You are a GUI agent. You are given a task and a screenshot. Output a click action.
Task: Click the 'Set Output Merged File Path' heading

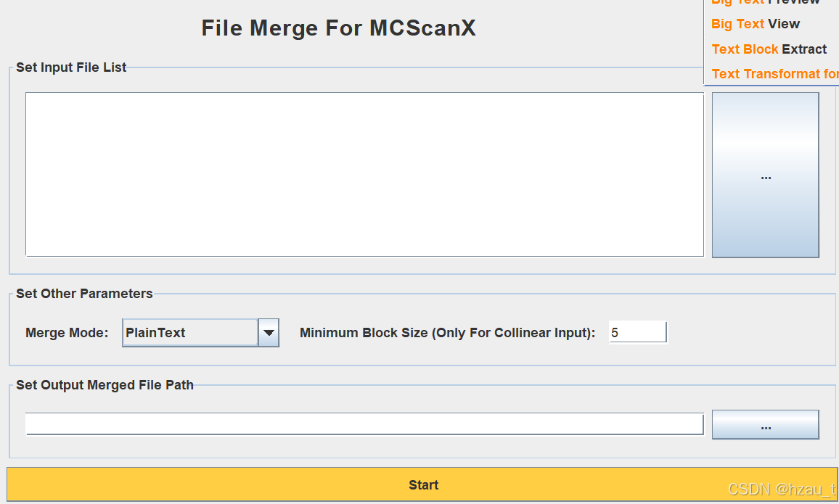[105, 385]
